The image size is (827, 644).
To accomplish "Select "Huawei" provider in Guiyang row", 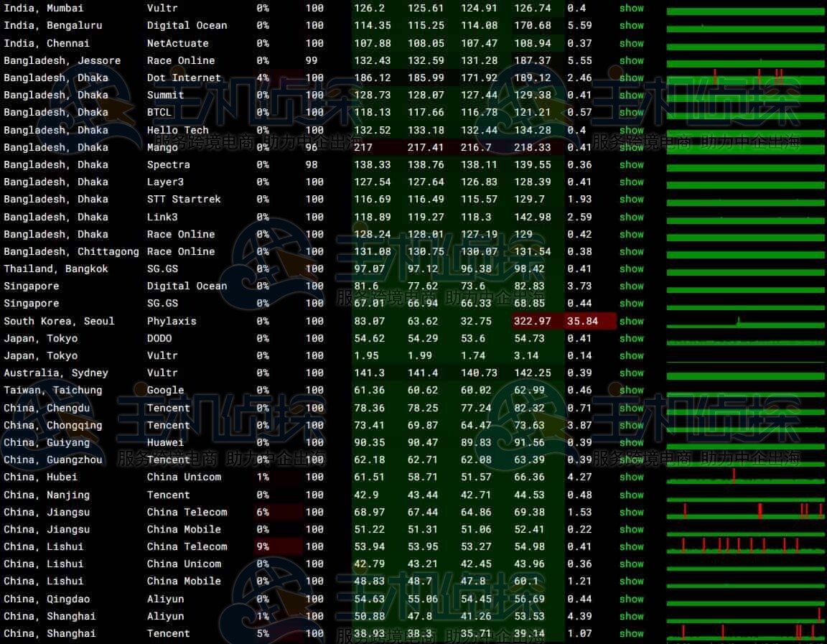I will pyautogui.click(x=165, y=442).
